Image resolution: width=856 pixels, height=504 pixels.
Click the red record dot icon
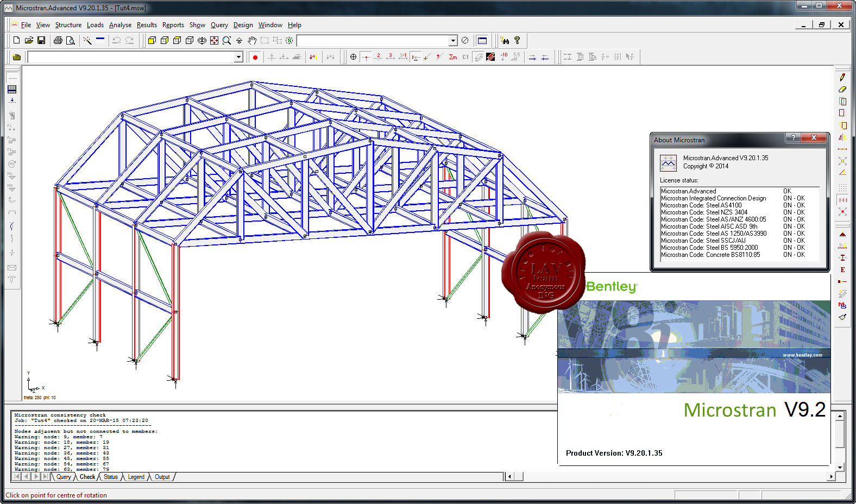(255, 57)
